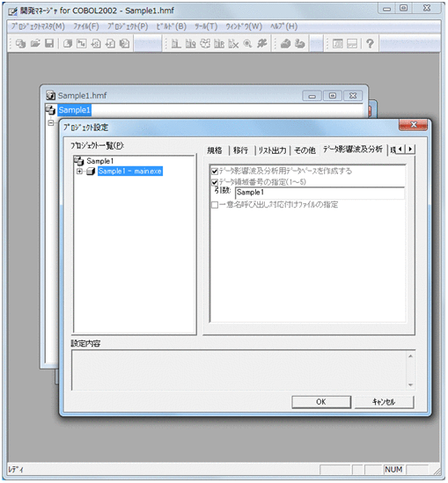Close the Sample1.hmf child window
Image resolution: width=448 pixels, height=483 pixels.
point(353,96)
